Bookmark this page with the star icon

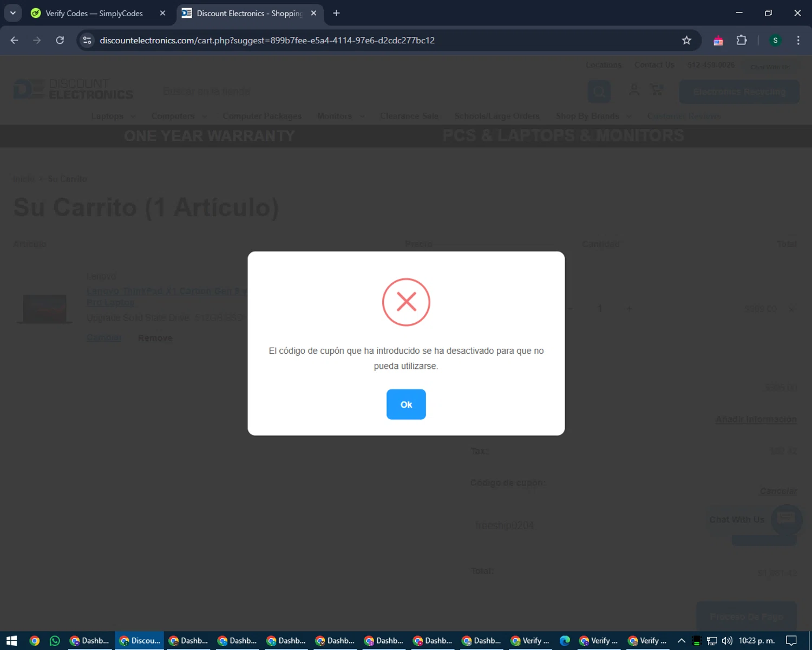tap(686, 40)
